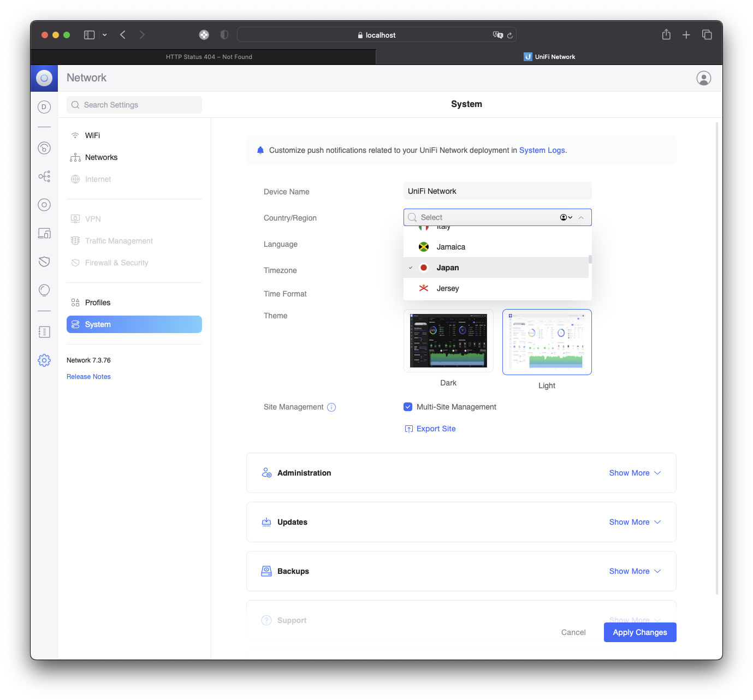Click the 'Network 7.3.76' version text
Screen dimensions: 753x700
tap(88, 360)
